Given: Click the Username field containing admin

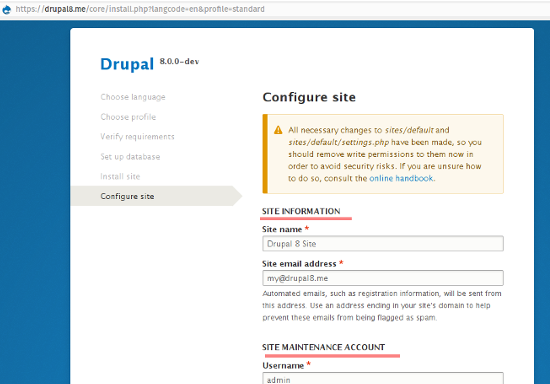Looking at the screenshot, I should (383, 379).
